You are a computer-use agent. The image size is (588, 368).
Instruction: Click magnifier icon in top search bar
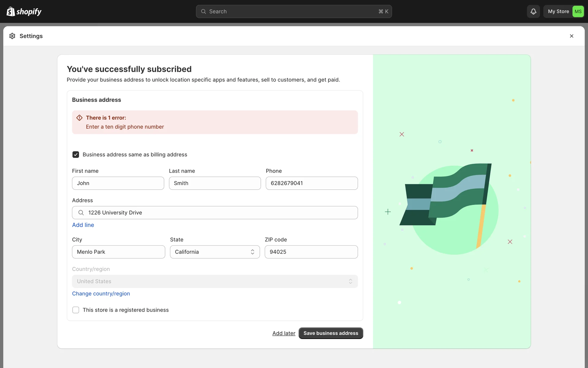tap(203, 12)
